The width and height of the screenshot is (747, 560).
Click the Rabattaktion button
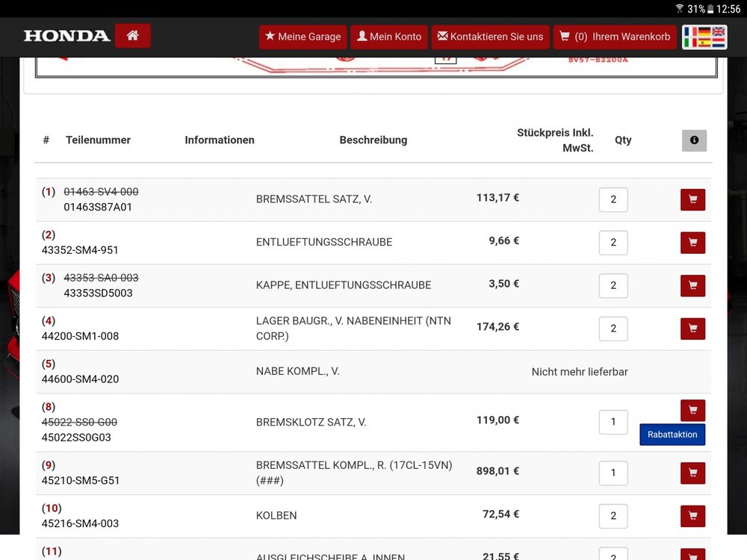[672, 434]
